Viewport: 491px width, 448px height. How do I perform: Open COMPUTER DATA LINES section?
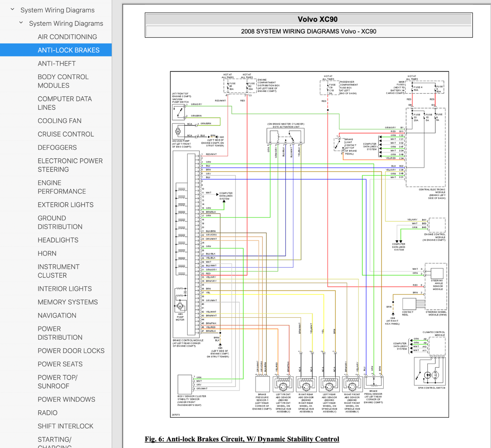click(x=65, y=103)
